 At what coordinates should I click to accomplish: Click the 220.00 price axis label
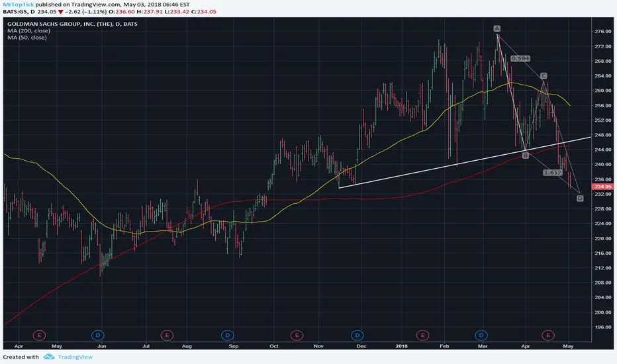coord(603,238)
